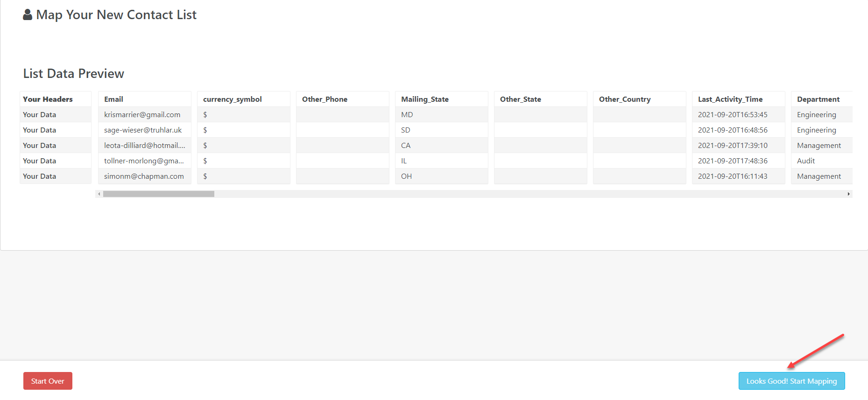
Task: Click timestamp 2021-09-20T17:48:36
Action: click(733, 161)
